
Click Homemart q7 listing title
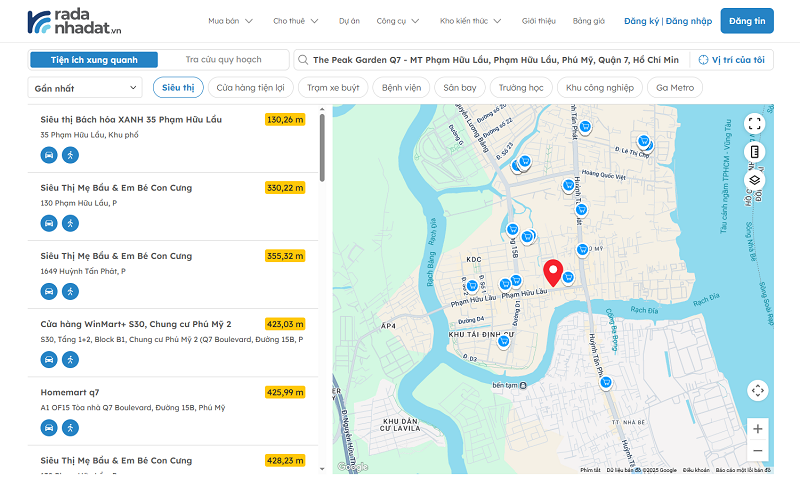[70, 392]
